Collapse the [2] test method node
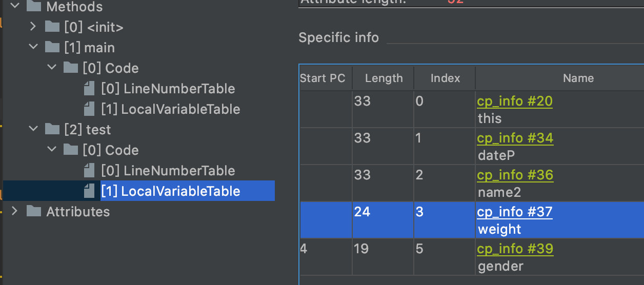Image resolution: width=644 pixels, height=285 pixels. [33, 129]
